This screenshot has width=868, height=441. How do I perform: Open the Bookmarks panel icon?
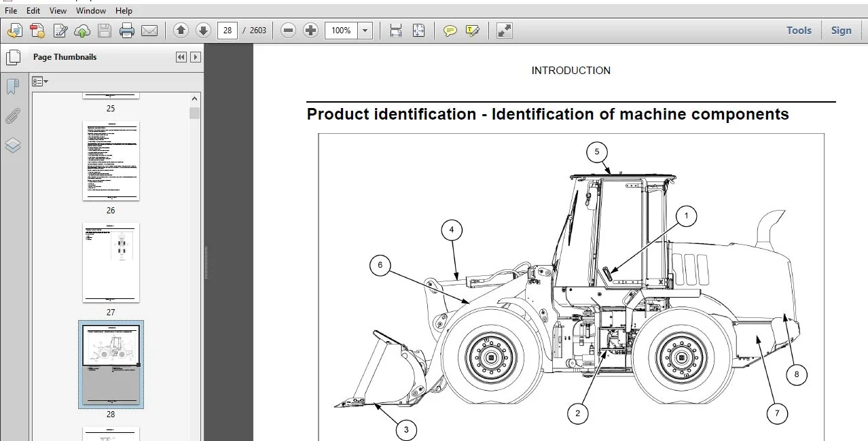pos(13,87)
